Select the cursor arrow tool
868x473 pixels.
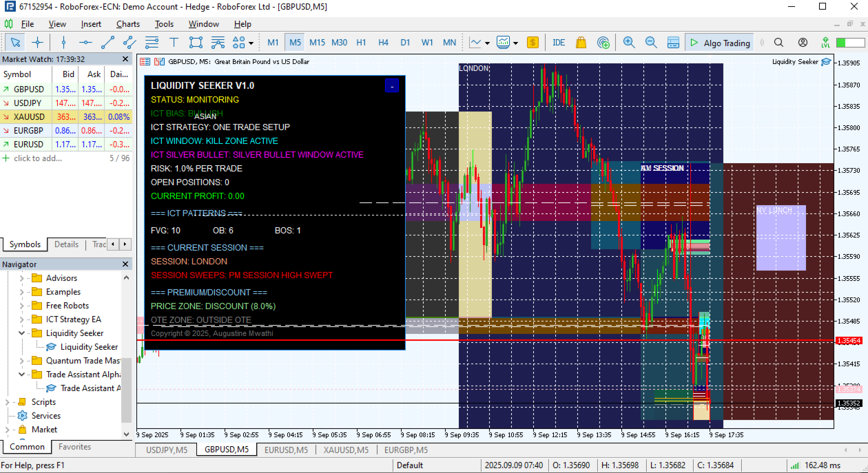15,42
